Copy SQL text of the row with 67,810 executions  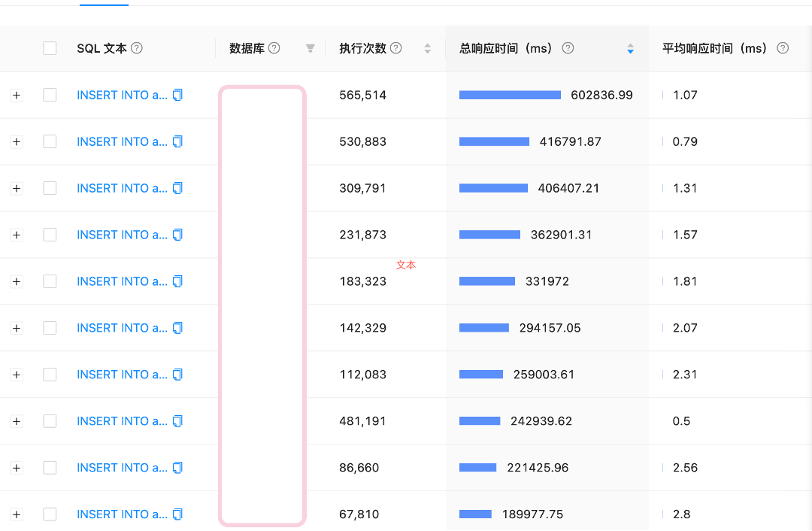click(178, 514)
